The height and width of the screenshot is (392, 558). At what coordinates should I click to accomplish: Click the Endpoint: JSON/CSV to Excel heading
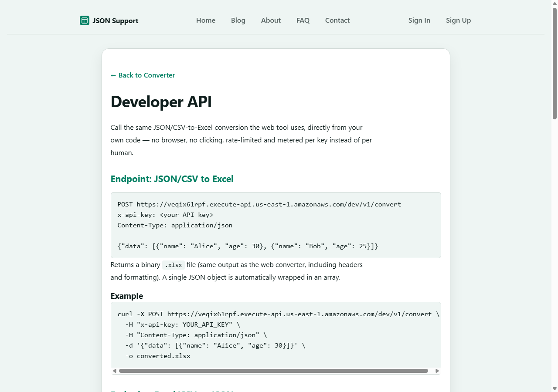(172, 179)
